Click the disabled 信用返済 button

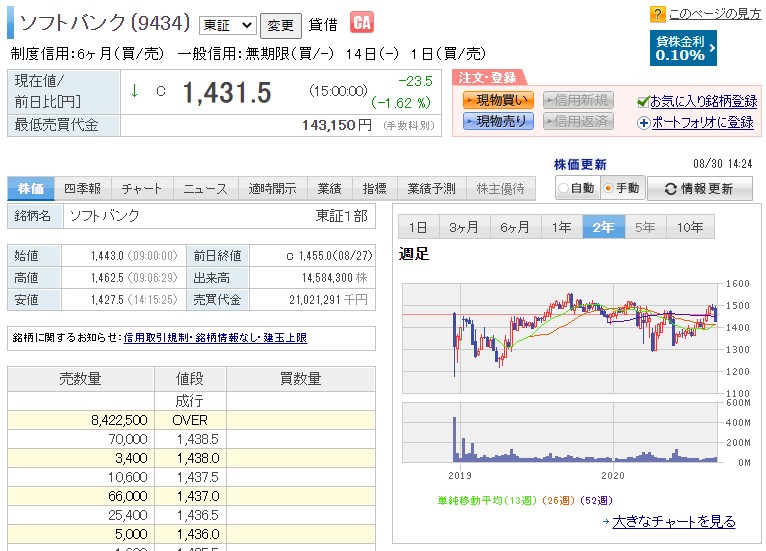click(x=578, y=121)
